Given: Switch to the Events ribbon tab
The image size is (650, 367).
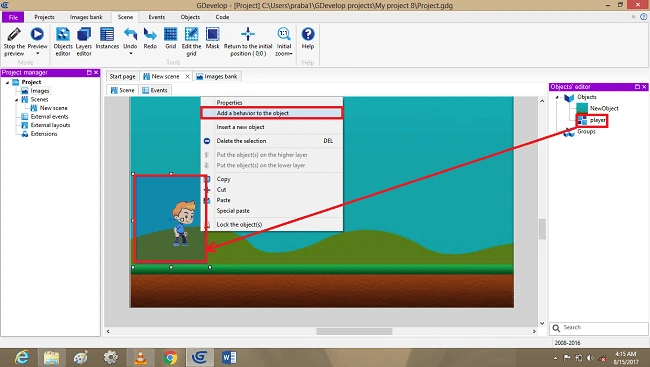Looking at the screenshot, I should pyautogui.click(x=157, y=17).
